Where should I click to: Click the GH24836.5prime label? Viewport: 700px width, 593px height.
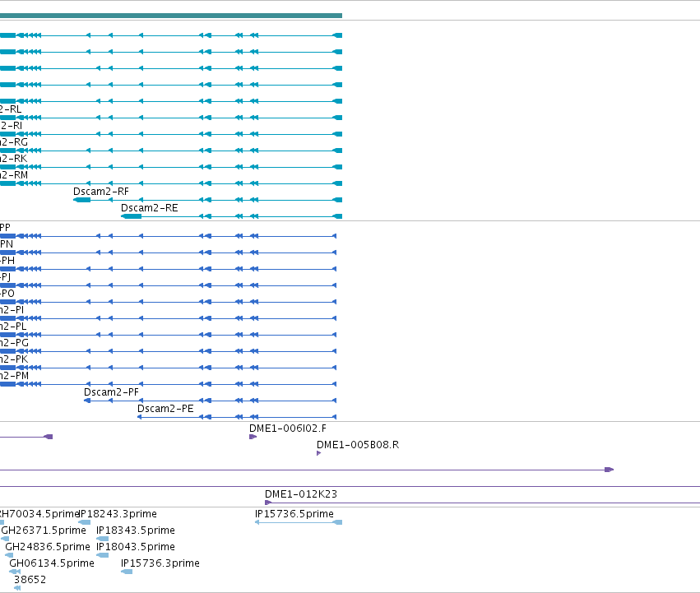(x=48, y=547)
